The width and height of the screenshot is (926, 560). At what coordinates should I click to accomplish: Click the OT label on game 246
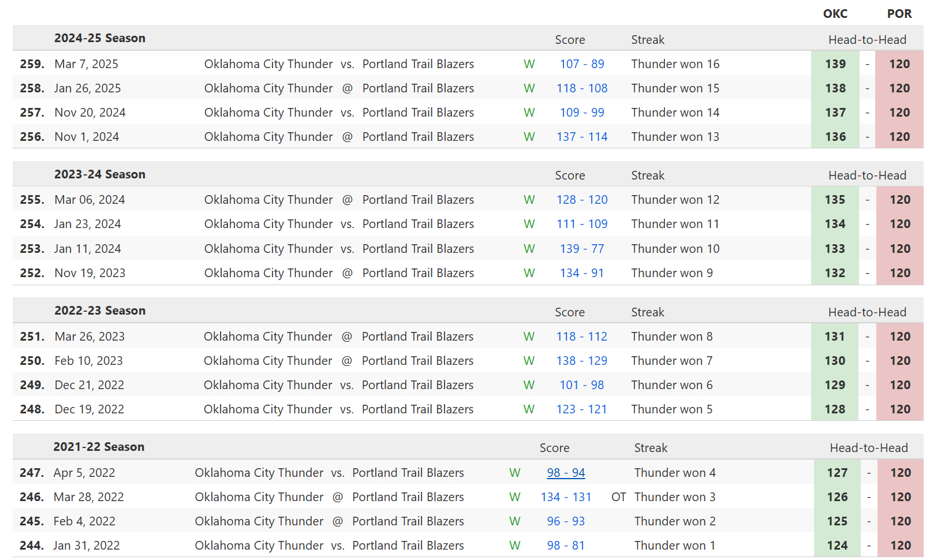(619, 497)
